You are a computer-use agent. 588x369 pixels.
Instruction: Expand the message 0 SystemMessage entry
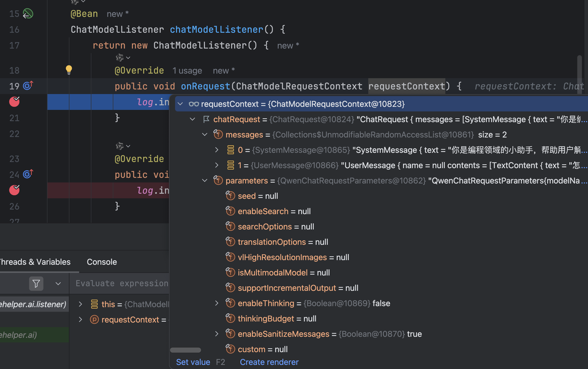(217, 150)
